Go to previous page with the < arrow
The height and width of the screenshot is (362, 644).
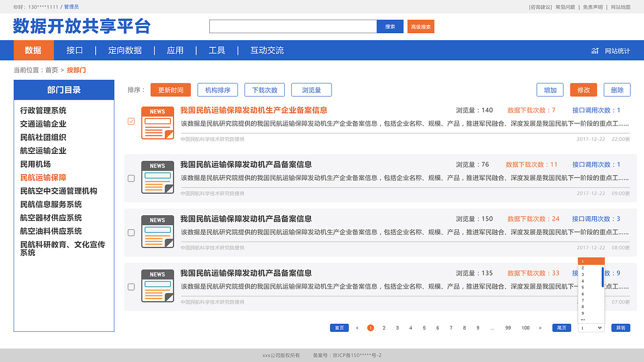[357, 328]
